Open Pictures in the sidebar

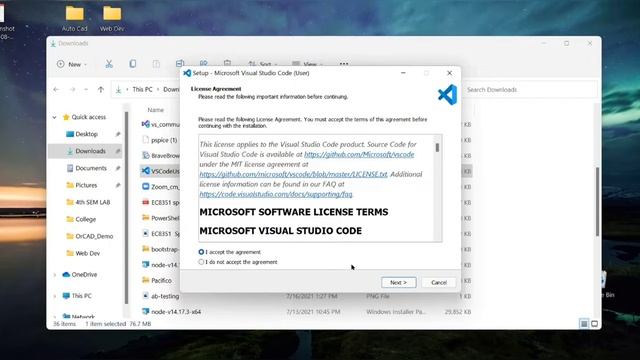point(86,185)
